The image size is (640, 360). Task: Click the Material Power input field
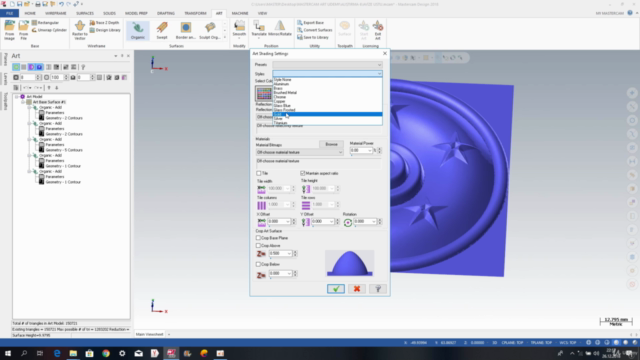click(x=360, y=151)
